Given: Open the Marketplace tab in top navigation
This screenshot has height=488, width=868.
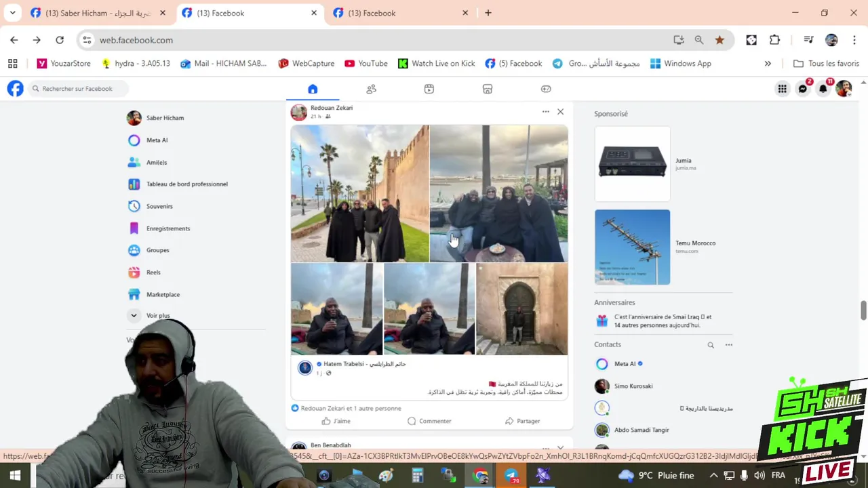Looking at the screenshot, I should click(x=488, y=89).
